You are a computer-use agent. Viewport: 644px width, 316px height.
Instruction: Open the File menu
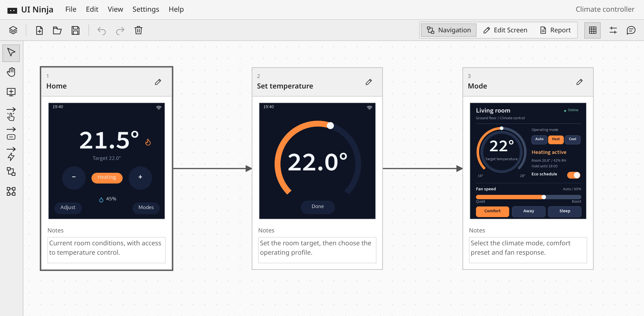[71, 9]
